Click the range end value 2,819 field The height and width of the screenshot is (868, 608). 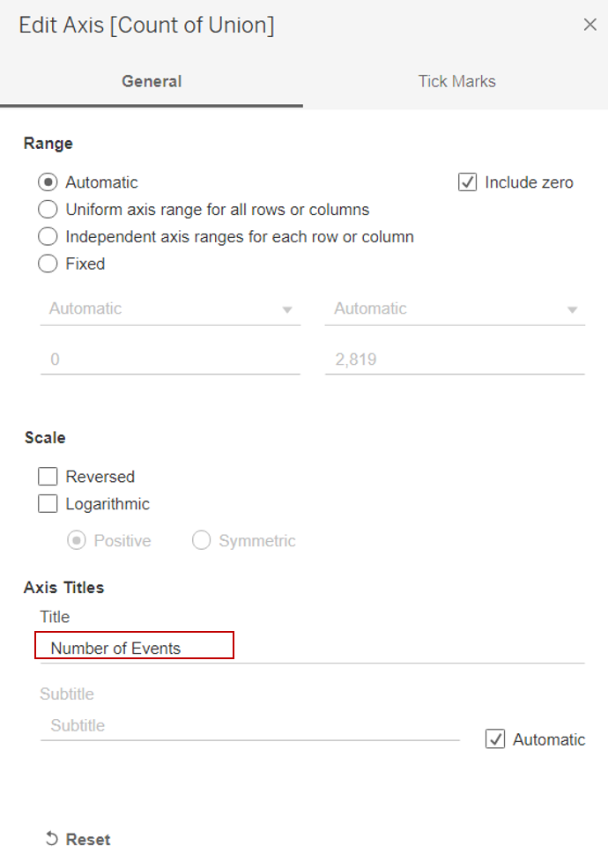pos(455,360)
